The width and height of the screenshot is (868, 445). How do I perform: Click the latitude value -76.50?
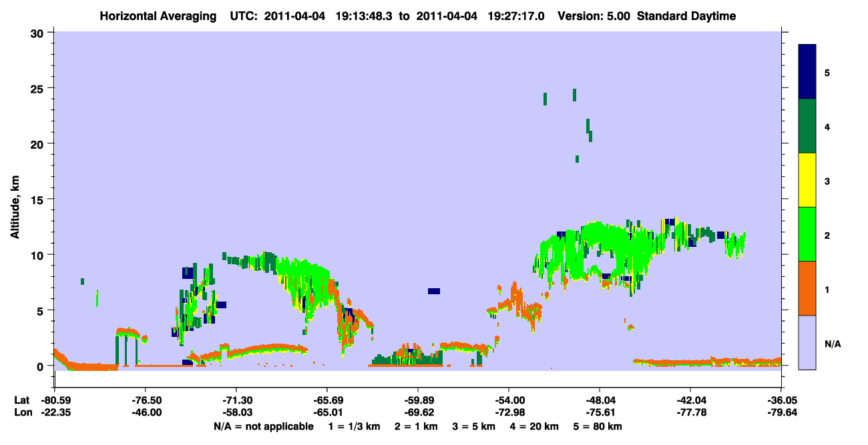pyautogui.click(x=146, y=400)
